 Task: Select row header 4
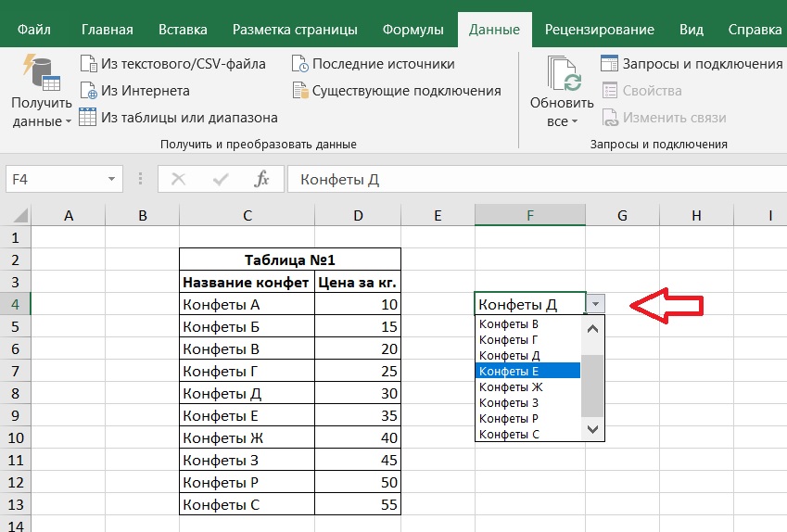15,304
